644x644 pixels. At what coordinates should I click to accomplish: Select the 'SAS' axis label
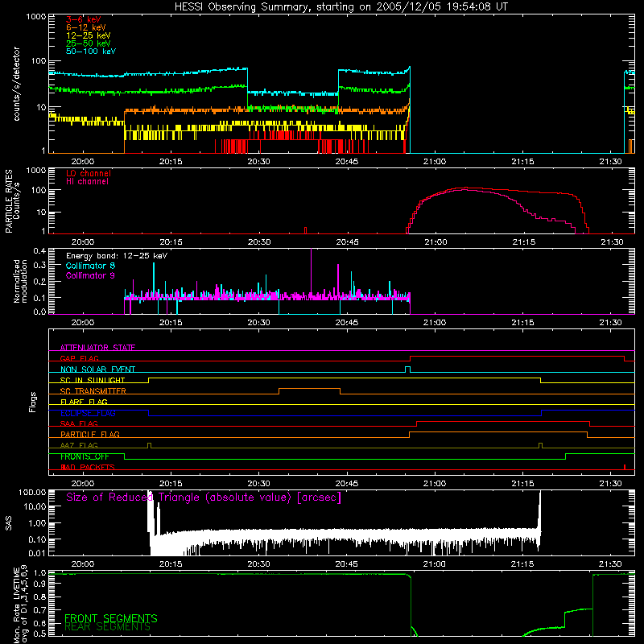pyautogui.click(x=8, y=523)
